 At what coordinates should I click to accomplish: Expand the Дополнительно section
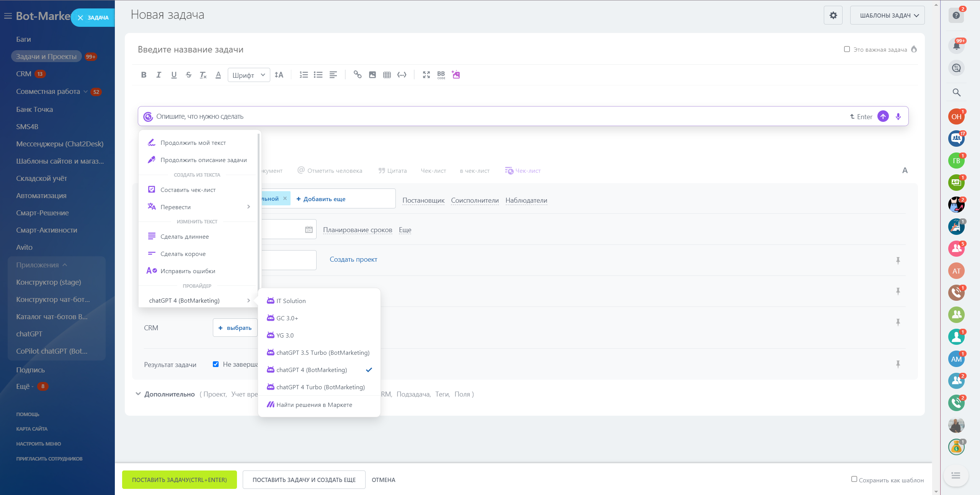click(x=169, y=394)
